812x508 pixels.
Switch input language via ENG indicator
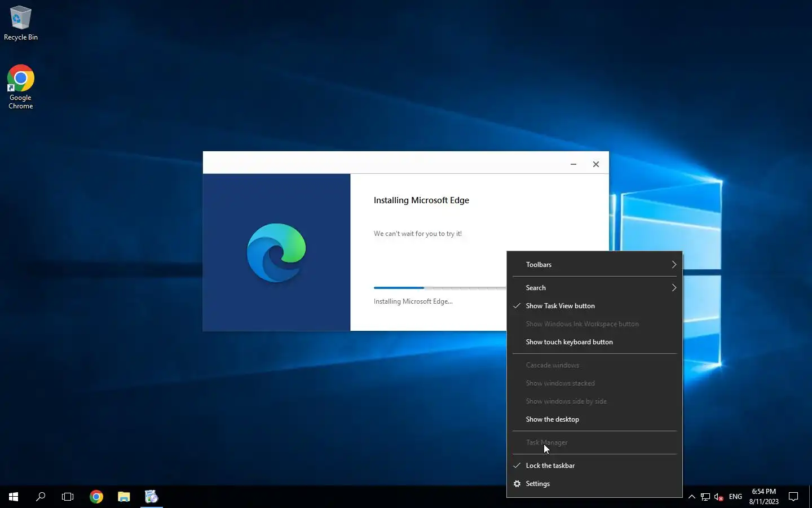tap(735, 497)
